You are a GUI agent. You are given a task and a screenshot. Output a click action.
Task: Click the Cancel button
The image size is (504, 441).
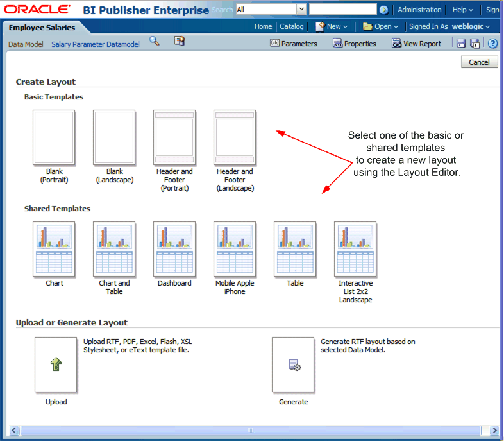(479, 62)
